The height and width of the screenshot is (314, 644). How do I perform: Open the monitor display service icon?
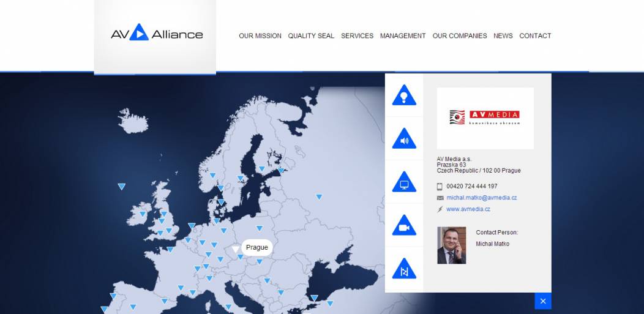404,182
